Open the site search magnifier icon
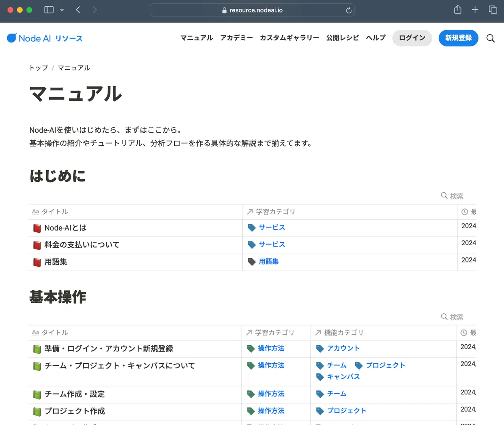504x425 pixels. click(x=491, y=38)
